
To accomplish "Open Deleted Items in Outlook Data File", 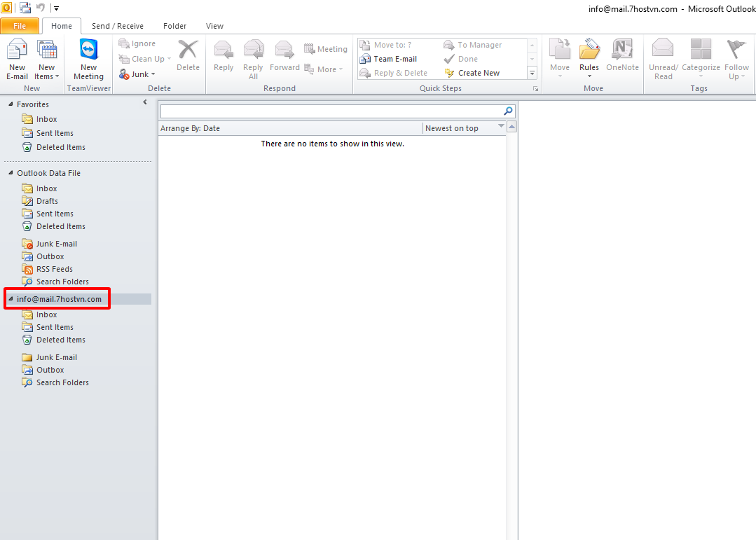I will point(53,226).
